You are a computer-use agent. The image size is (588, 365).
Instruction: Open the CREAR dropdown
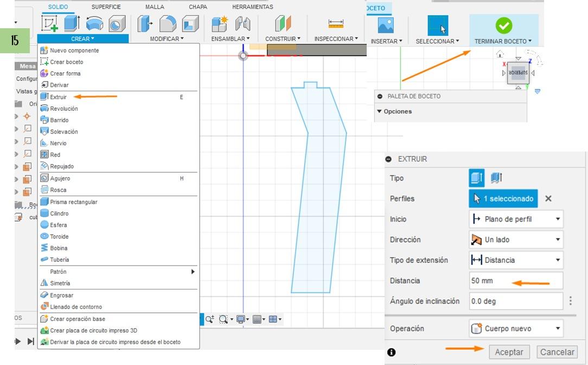[x=83, y=39]
